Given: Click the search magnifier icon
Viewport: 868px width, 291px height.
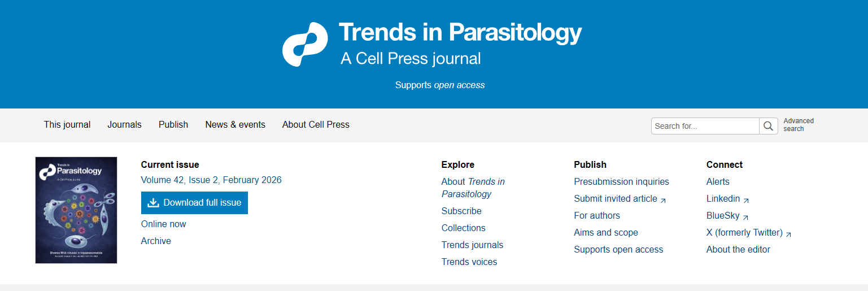Looking at the screenshot, I should 768,126.
